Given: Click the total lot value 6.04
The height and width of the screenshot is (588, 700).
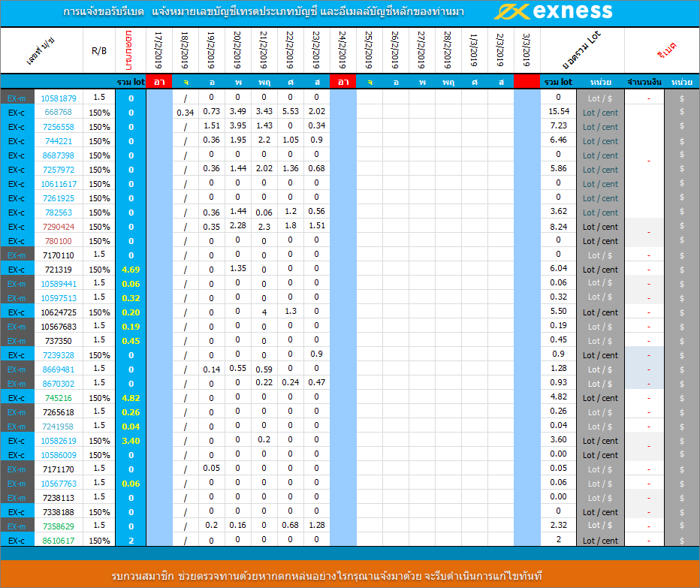Looking at the screenshot, I should (559, 268).
